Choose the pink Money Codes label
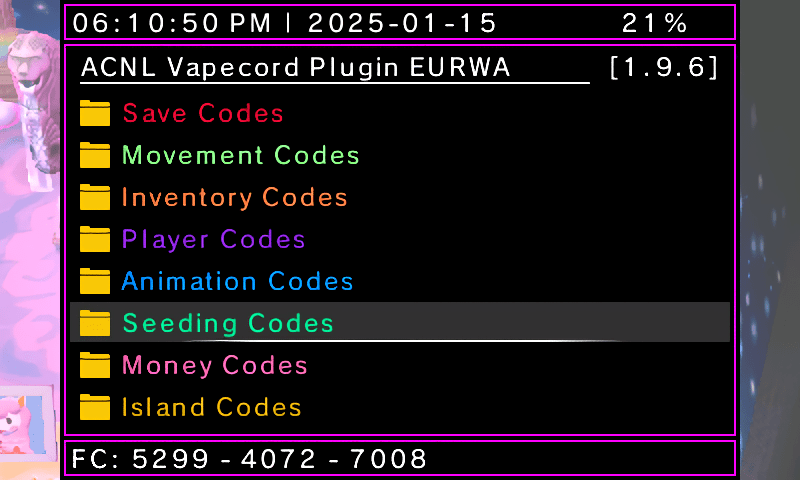The image size is (800, 480). pyautogui.click(x=214, y=366)
